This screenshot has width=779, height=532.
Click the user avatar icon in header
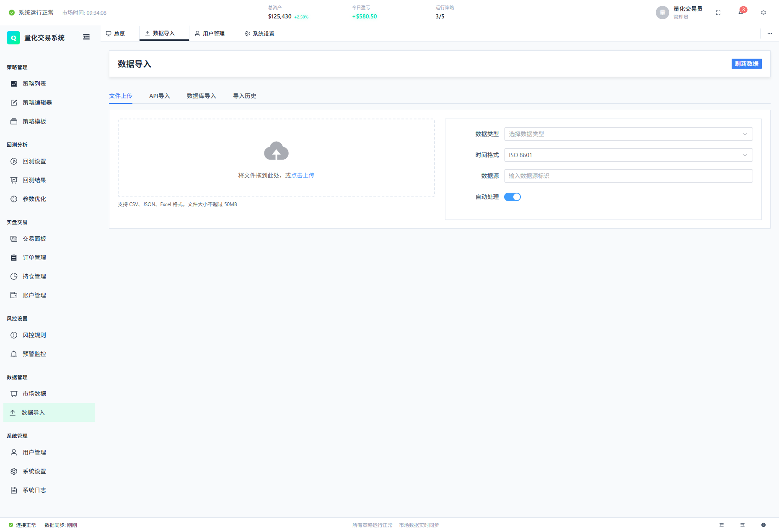coord(663,13)
